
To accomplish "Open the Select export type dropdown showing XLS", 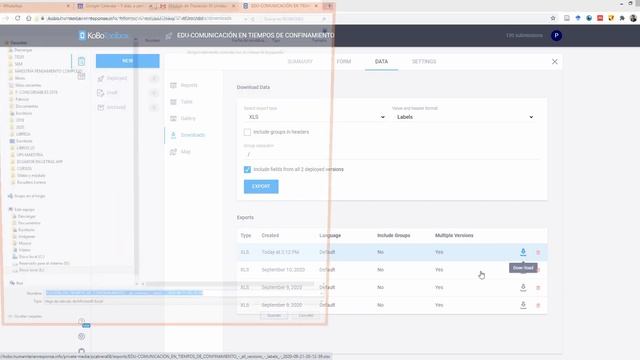I will (315, 117).
